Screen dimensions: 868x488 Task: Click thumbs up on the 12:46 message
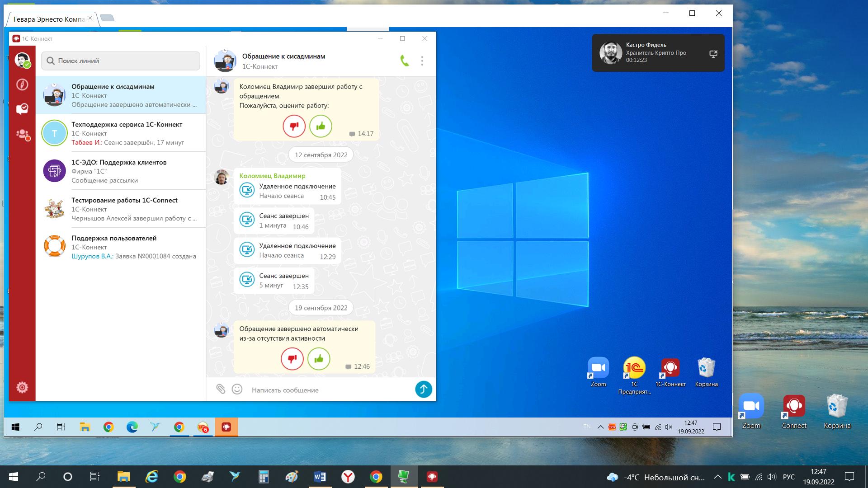pos(319,359)
